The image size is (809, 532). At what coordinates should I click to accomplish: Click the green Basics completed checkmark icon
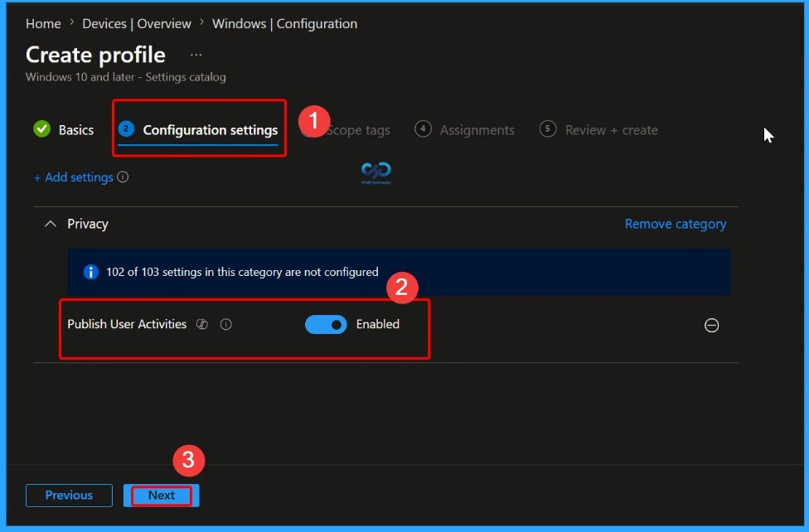(42, 129)
